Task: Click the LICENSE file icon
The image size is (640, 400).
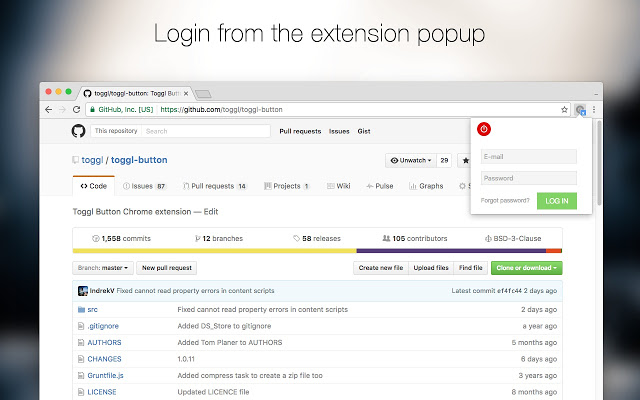Action: click(x=81, y=392)
